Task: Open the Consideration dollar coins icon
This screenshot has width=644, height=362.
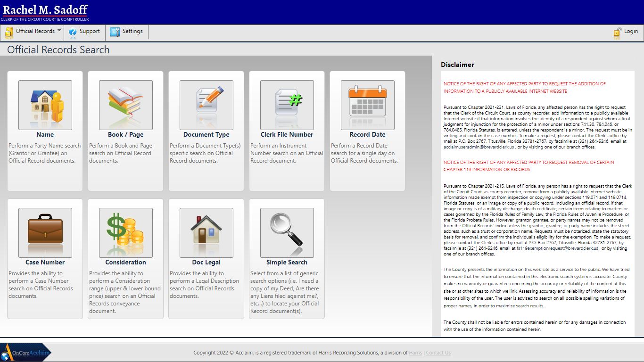Action: pos(126,233)
